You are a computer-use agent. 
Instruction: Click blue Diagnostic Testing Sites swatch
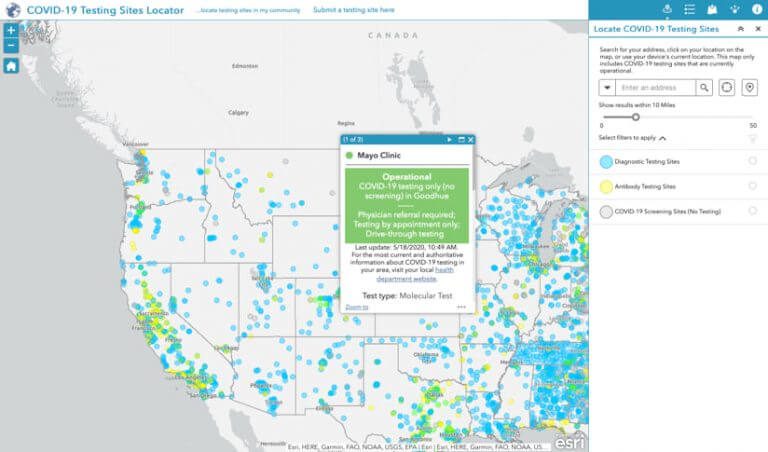point(606,162)
